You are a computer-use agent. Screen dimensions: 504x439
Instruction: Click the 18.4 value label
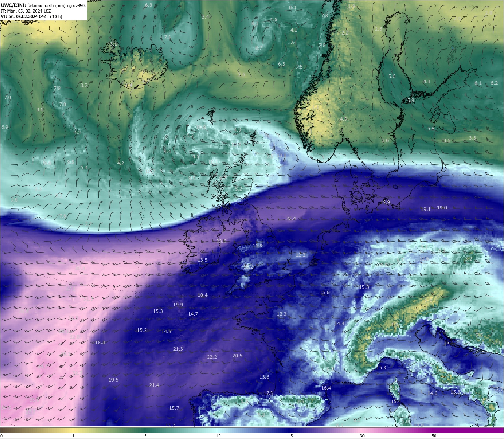click(202, 295)
